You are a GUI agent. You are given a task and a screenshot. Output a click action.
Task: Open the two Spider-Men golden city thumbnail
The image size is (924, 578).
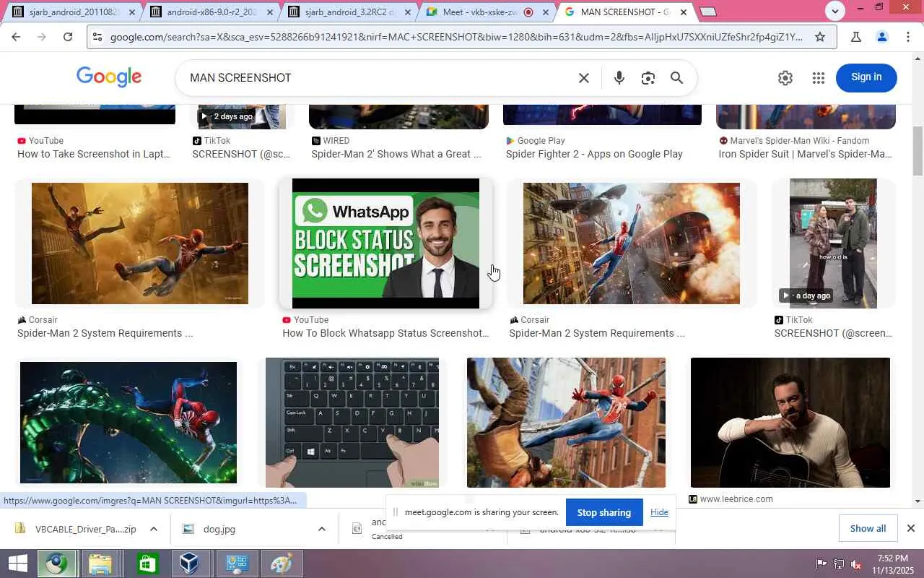tap(140, 243)
